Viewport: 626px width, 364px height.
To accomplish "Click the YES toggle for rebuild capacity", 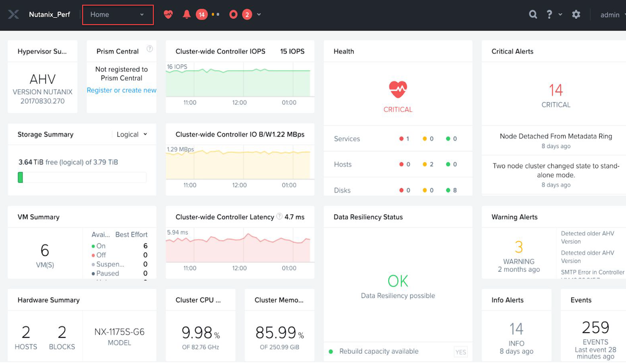I will pos(461,351).
